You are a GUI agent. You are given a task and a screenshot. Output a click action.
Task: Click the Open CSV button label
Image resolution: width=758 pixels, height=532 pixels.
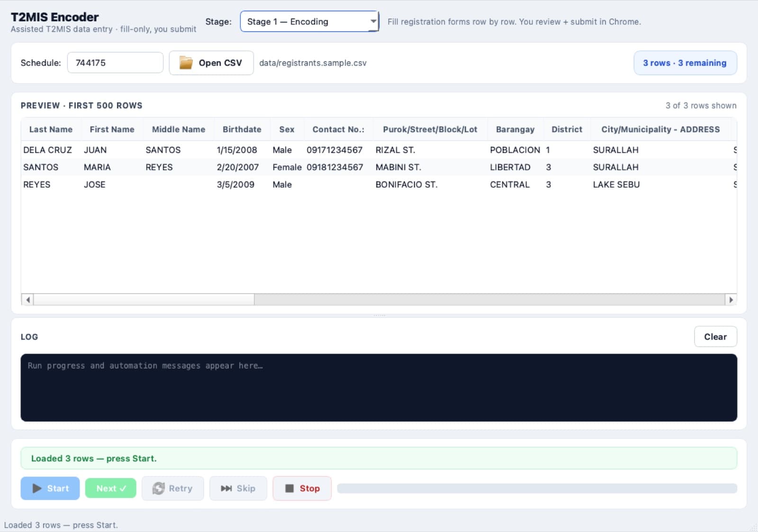220,63
